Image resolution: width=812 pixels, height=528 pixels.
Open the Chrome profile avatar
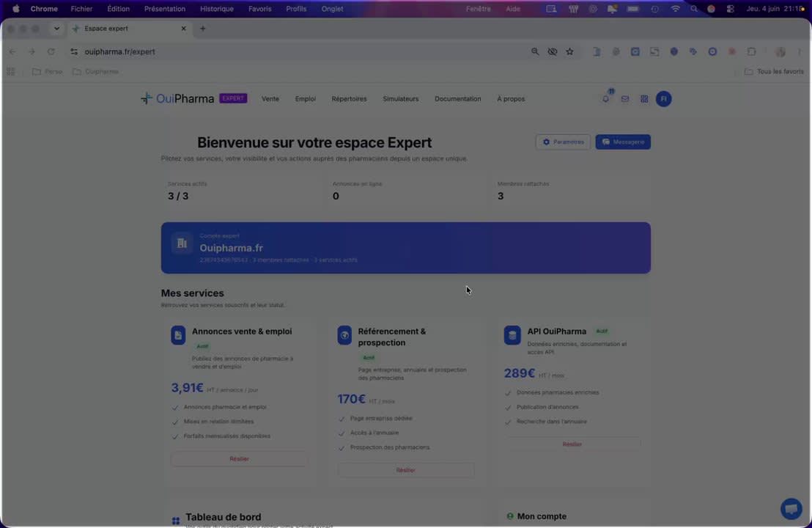click(780, 52)
